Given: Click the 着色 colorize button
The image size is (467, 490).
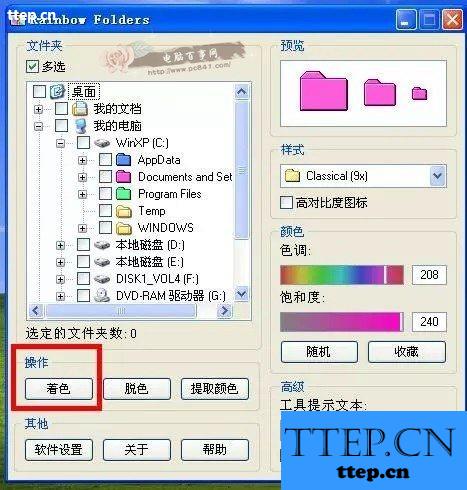Looking at the screenshot, I should click(59, 388).
